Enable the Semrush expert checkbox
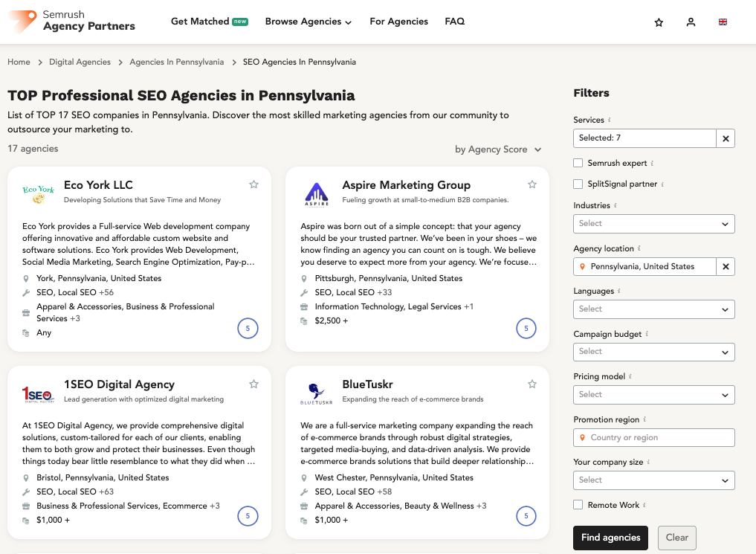The width and height of the screenshot is (756, 554). [x=578, y=163]
